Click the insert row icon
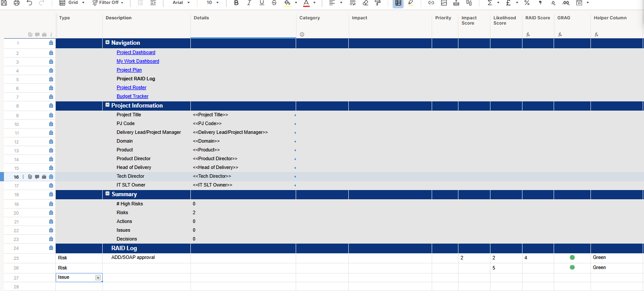Viewport: 644px width, 291px height. [456, 3]
